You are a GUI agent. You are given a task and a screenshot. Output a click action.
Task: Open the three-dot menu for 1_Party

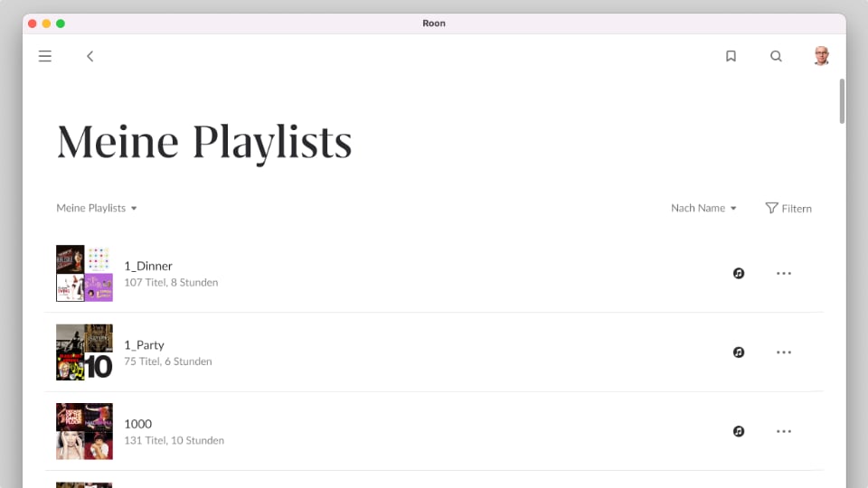(x=784, y=352)
